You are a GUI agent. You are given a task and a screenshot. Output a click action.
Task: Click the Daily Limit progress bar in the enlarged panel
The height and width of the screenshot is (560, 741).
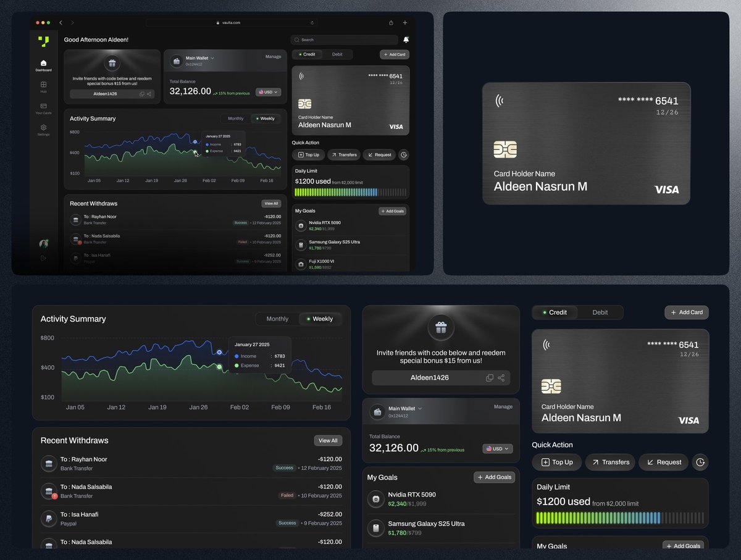619,518
